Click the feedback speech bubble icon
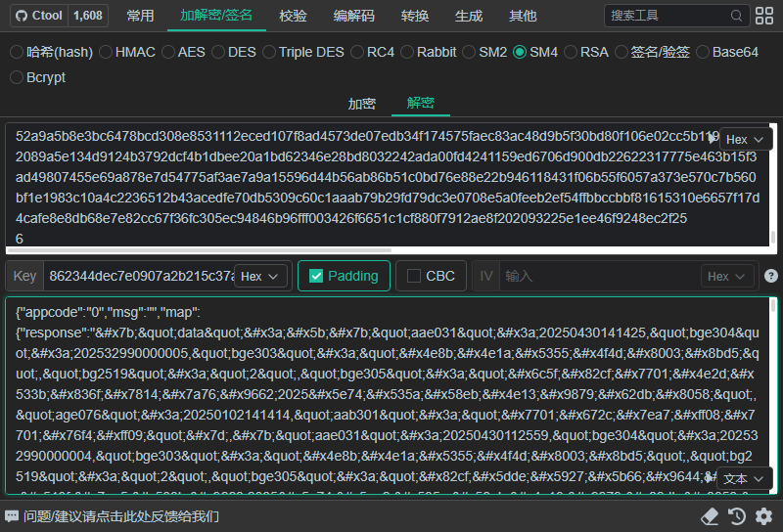The height and width of the screenshot is (532, 783). 12,516
